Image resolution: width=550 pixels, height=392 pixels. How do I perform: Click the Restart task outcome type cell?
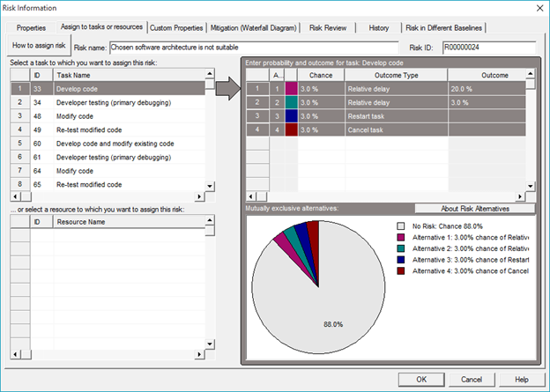pos(396,116)
